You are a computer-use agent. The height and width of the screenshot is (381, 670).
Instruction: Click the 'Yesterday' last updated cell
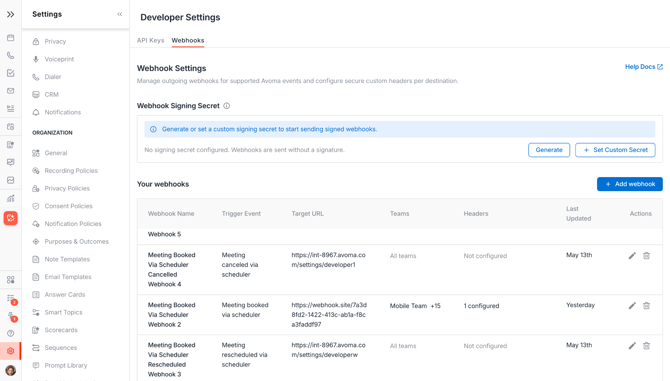coord(580,305)
